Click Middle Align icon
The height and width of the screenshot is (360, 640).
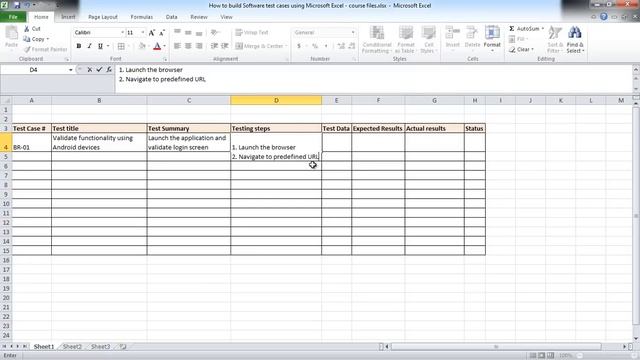tap(188, 32)
